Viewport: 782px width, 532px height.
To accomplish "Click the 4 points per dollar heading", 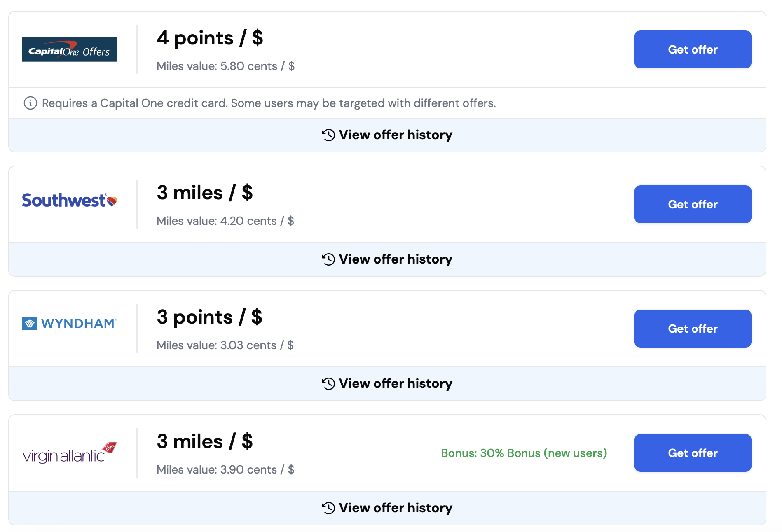I will [210, 38].
